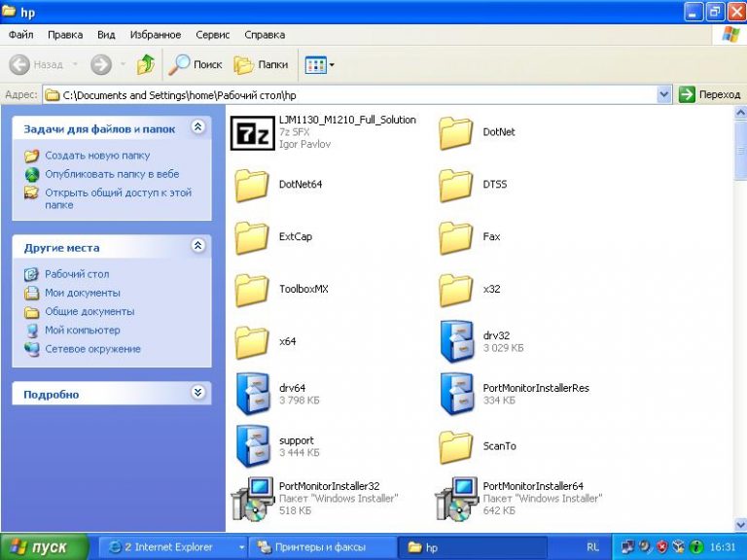Open the Сервис menu
The height and width of the screenshot is (560, 747).
tap(212, 35)
